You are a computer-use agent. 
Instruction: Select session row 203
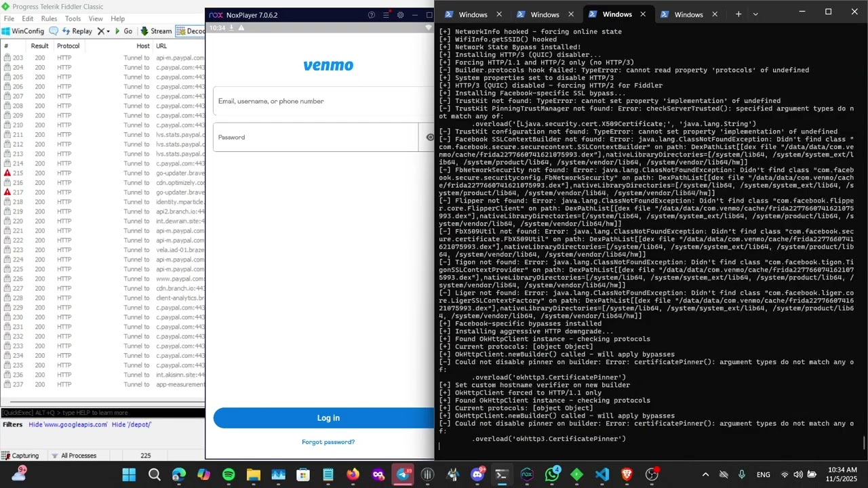103,58
